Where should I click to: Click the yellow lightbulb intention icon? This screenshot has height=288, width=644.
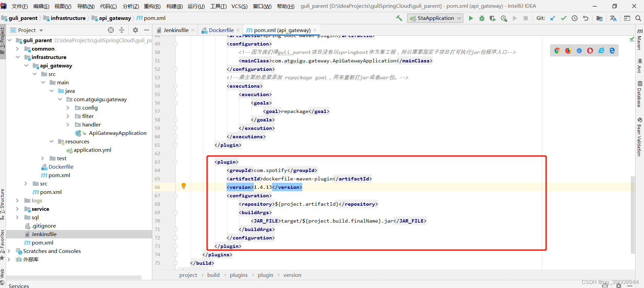click(184, 186)
